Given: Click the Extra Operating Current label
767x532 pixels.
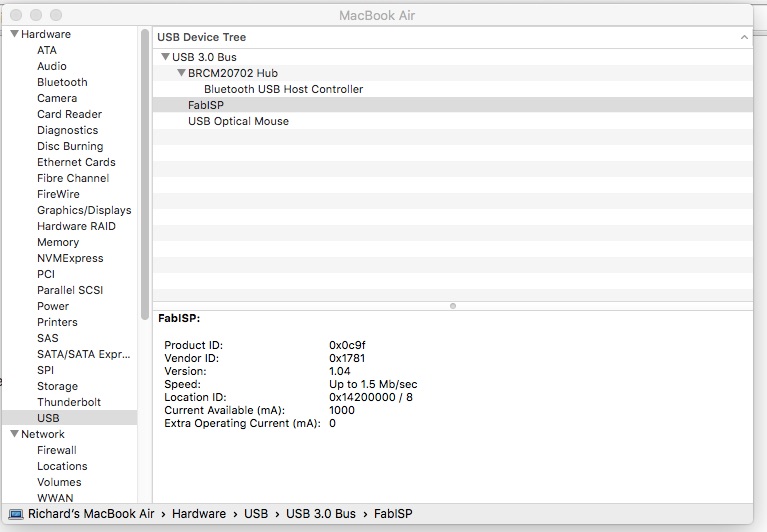Looking at the screenshot, I should coord(242,423).
